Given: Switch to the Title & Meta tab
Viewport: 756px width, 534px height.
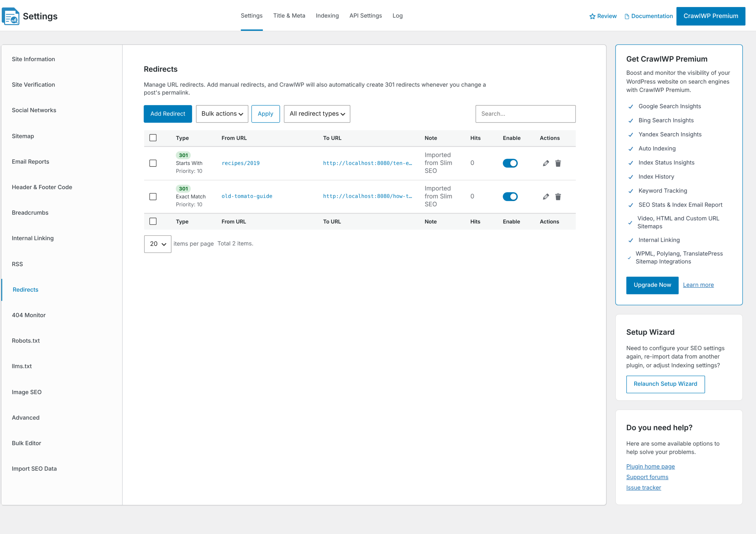Looking at the screenshot, I should click(x=289, y=15).
